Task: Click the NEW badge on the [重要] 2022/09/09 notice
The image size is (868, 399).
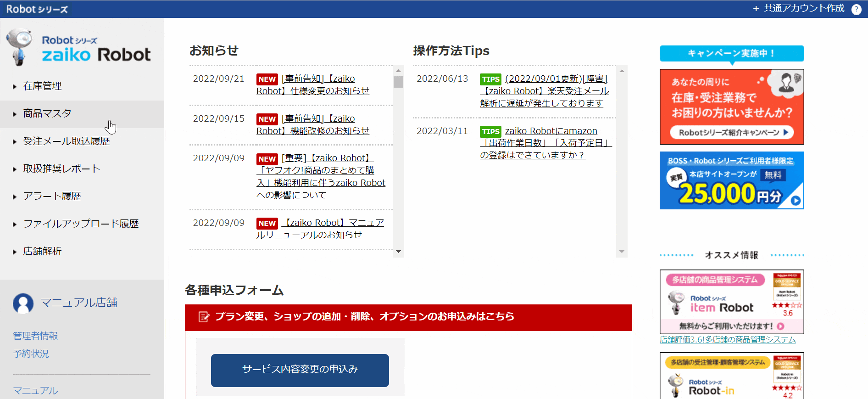Action: pyautogui.click(x=267, y=159)
